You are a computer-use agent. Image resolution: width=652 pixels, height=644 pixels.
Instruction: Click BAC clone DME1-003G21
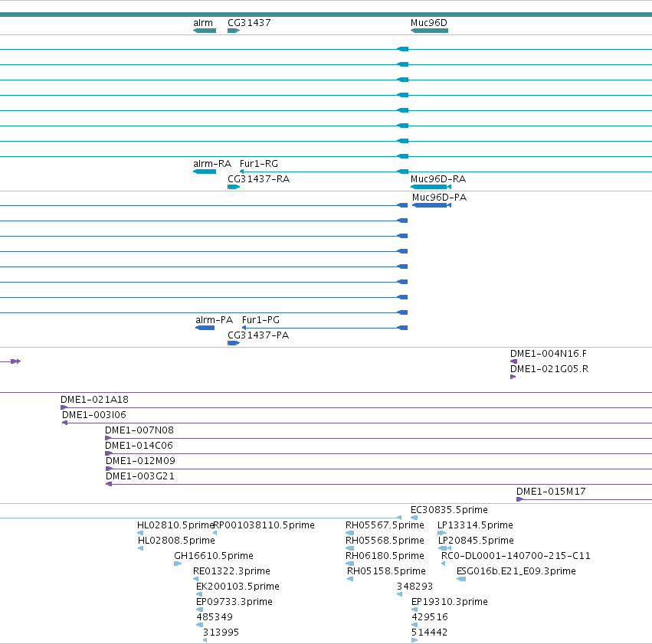(x=378, y=485)
